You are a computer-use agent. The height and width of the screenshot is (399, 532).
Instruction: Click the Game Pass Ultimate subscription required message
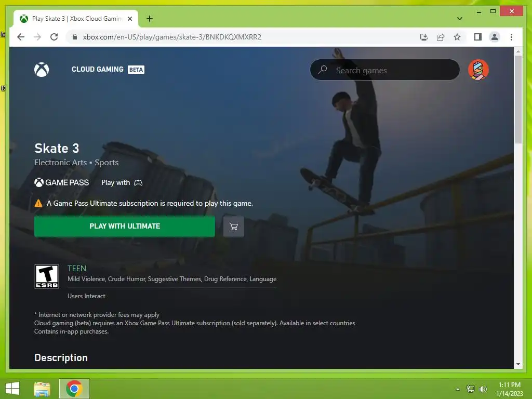[150, 203]
